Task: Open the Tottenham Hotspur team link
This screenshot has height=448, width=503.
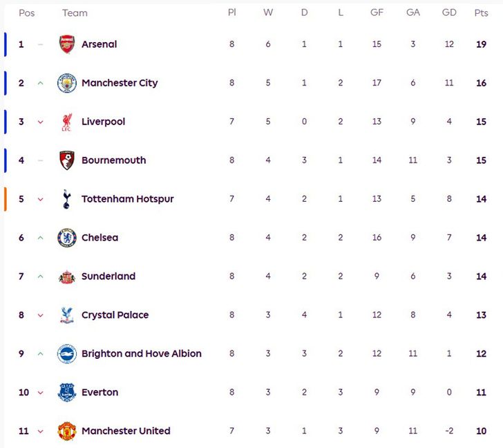Action: (127, 199)
